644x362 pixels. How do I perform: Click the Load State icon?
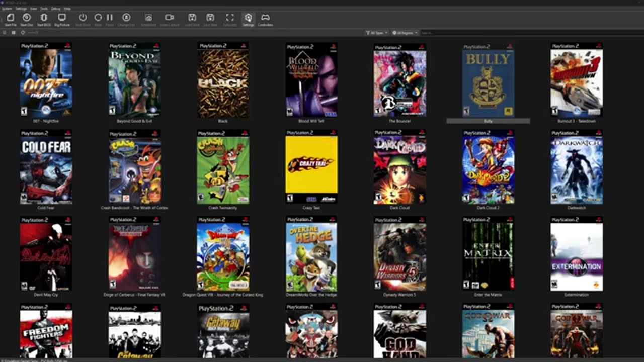point(192,18)
